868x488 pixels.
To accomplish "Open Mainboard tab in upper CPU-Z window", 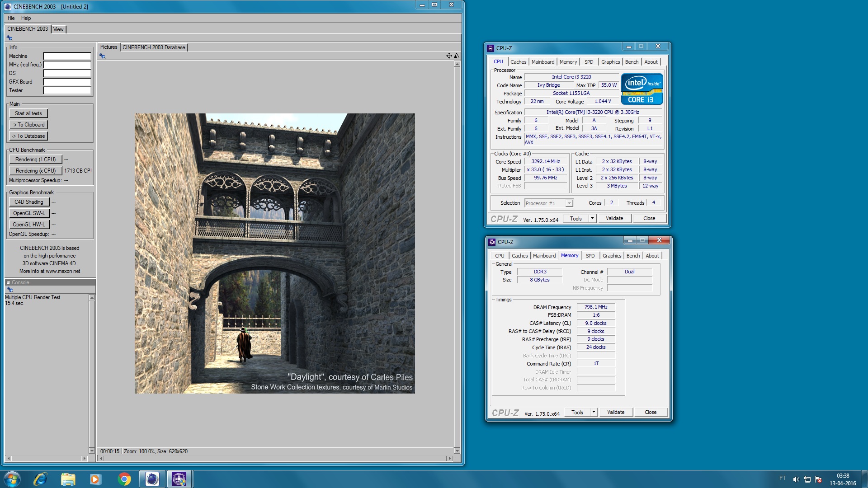I will click(543, 62).
